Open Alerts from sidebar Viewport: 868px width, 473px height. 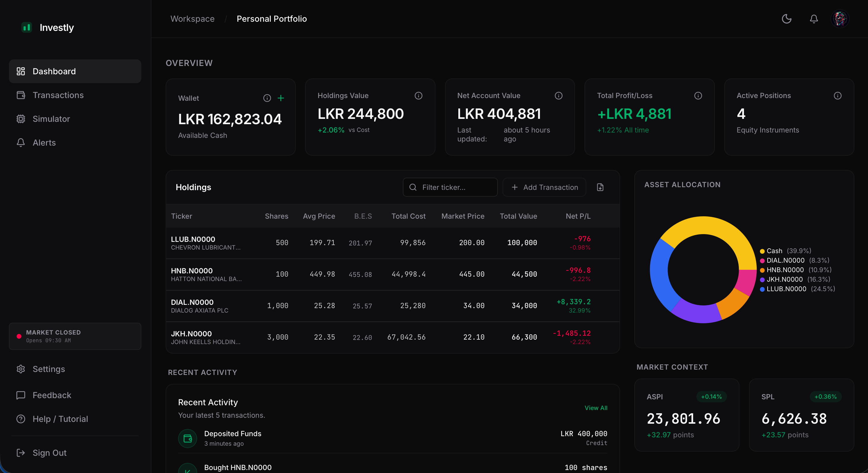click(44, 143)
